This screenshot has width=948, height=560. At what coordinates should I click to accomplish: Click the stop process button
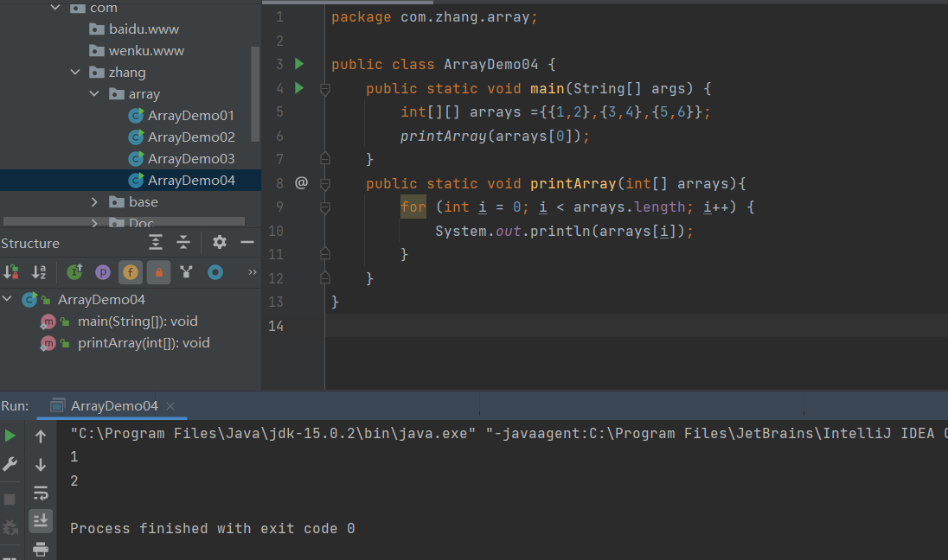[10, 500]
